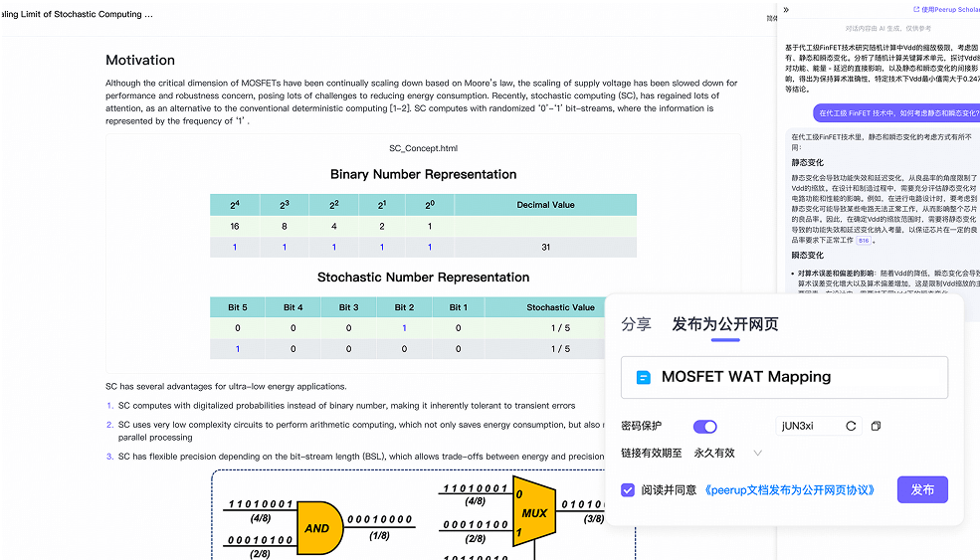This screenshot has width=980, height=560.
Task: Click the cell with value 8 in binary table
Action: coord(285,226)
